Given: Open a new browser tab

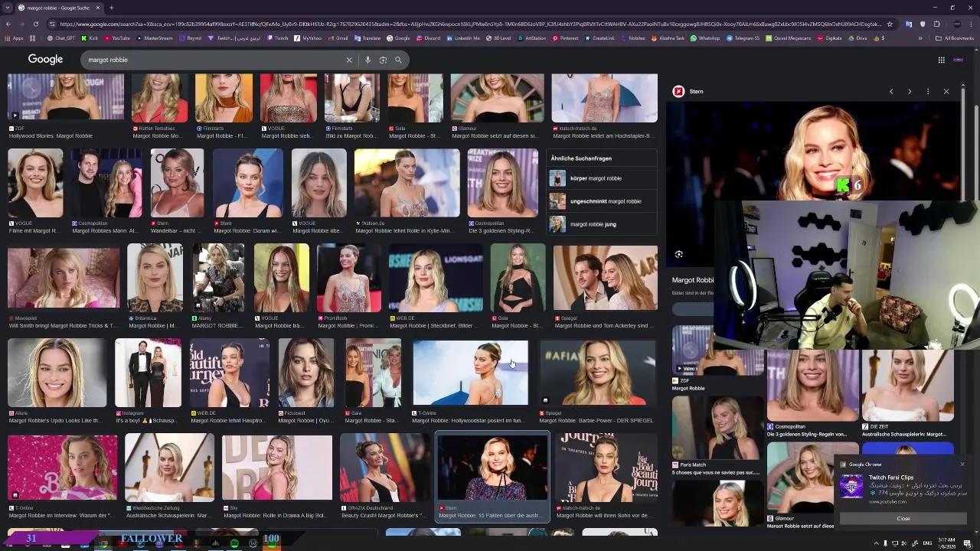Looking at the screenshot, I should pos(111,8).
